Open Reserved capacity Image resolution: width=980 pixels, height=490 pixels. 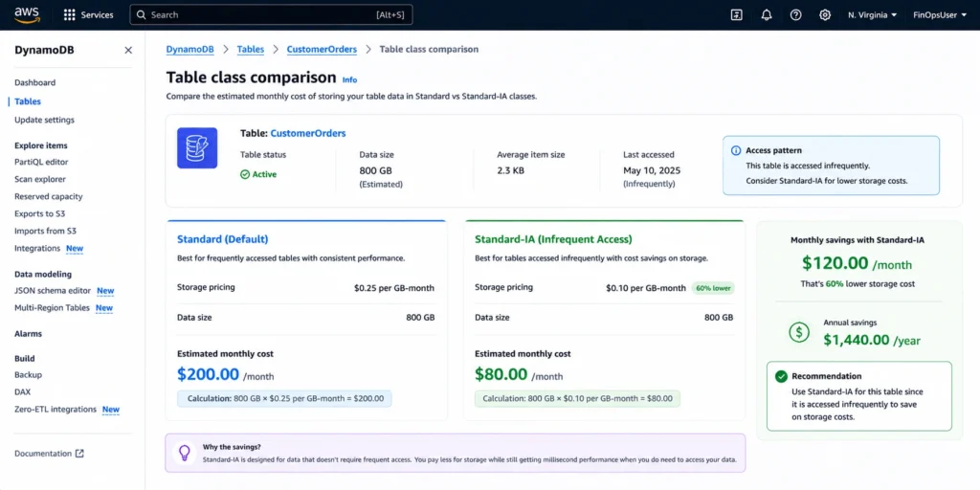[49, 196]
